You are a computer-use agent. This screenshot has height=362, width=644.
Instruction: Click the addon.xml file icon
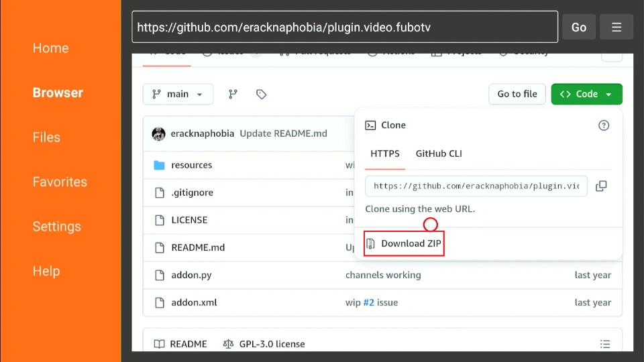pos(160,302)
